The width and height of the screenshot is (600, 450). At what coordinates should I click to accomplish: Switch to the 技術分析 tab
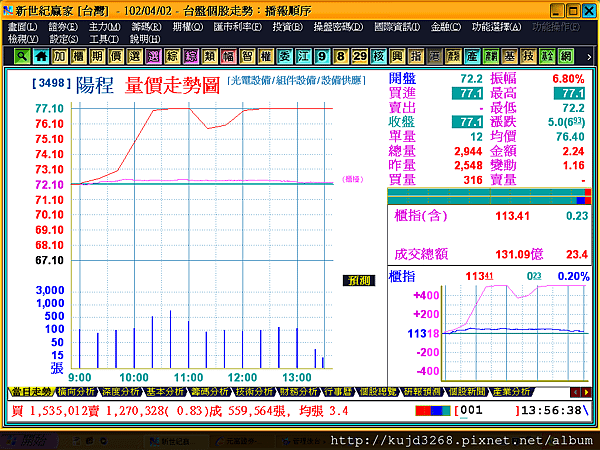(254, 392)
